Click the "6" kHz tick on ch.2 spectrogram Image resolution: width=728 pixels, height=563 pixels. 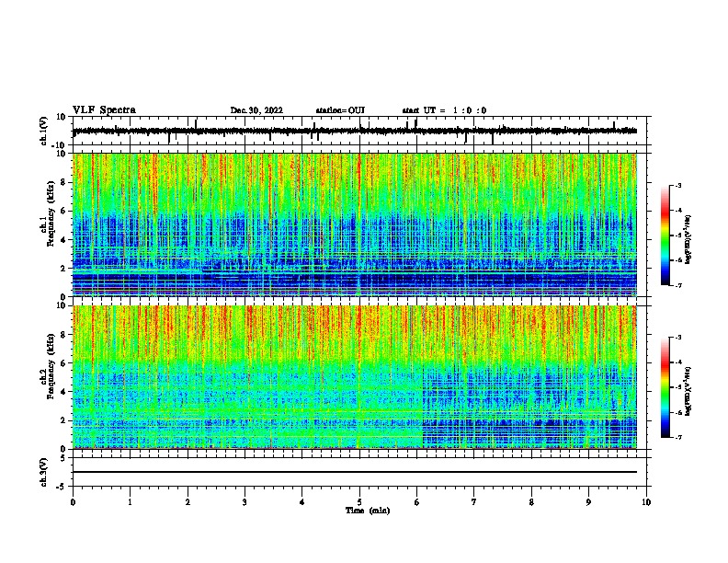tap(63, 362)
